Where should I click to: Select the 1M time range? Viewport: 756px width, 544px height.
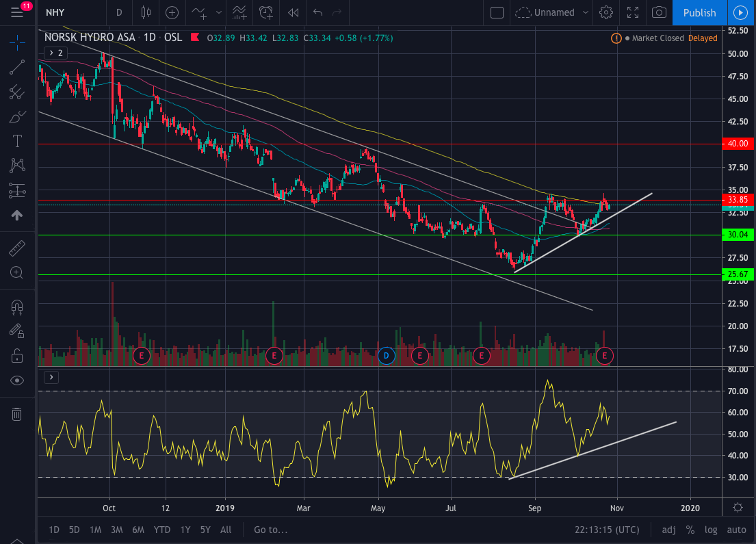[96, 530]
